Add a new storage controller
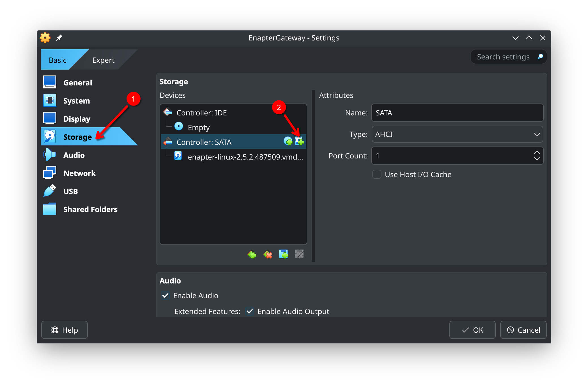The height and width of the screenshot is (387, 588). coord(252,254)
